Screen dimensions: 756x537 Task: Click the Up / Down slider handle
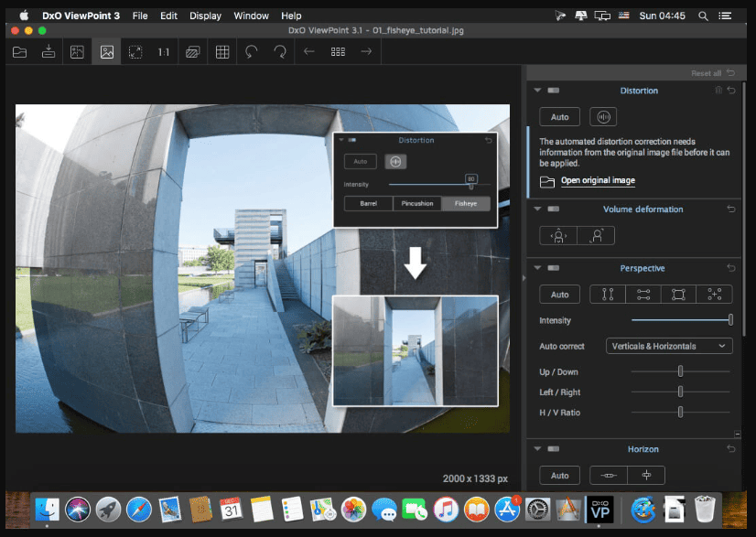click(x=680, y=371)
